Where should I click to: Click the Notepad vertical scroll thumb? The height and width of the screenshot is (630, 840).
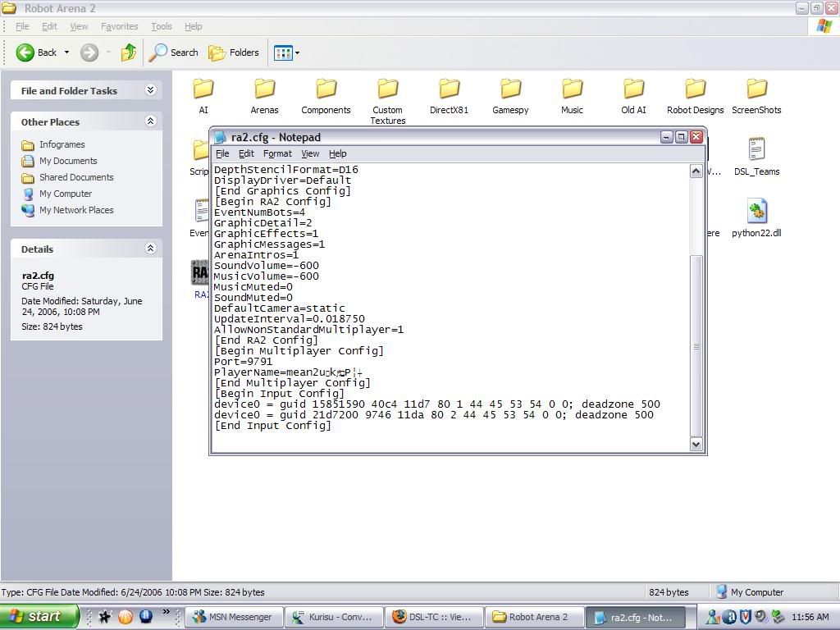point(696,346)
